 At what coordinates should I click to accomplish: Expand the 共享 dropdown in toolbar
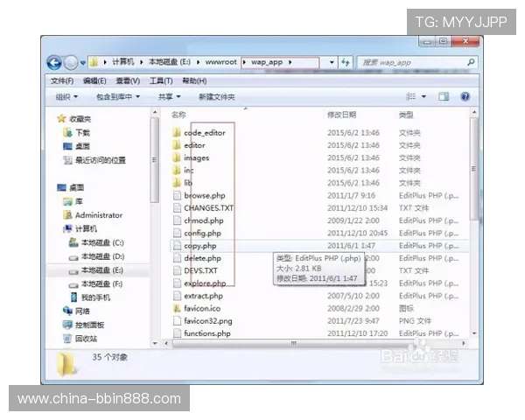(169, 96)
